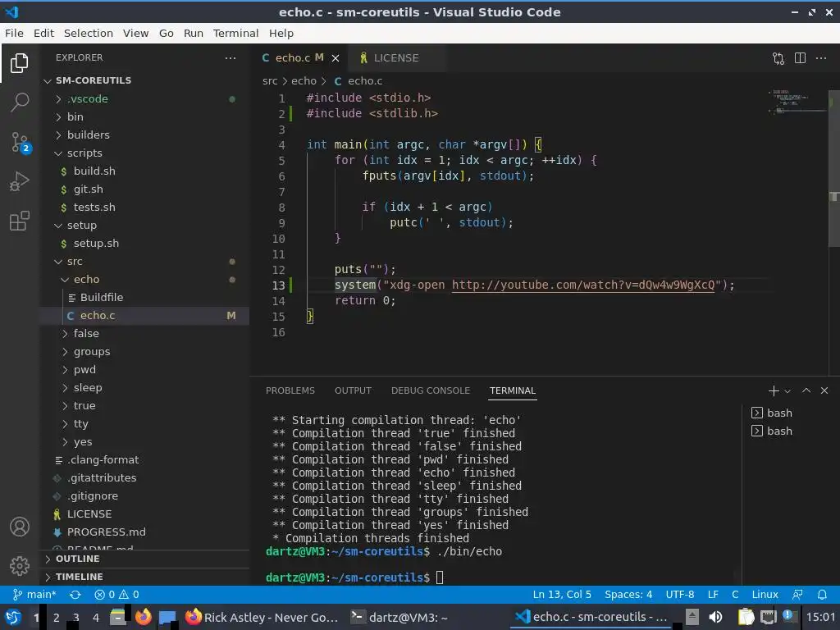
Task: Click the main* git branch indicator
Action: pos(34,595)
